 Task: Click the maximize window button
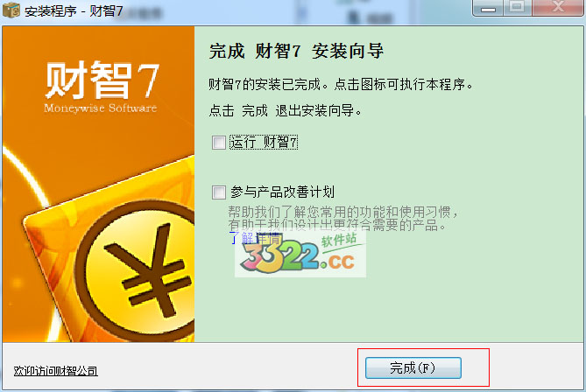pos(517,8)
